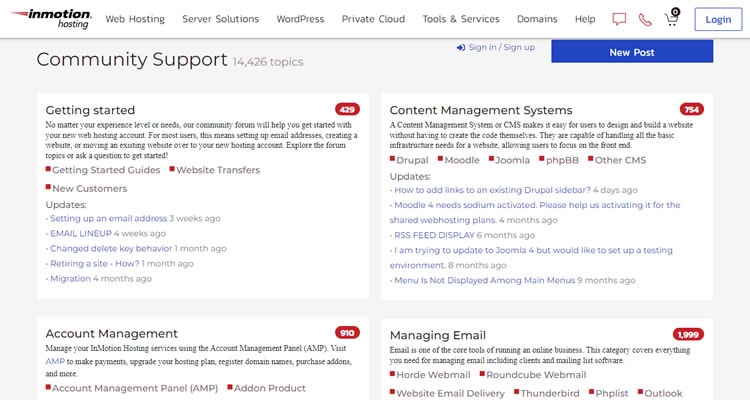Open the RSS FEED DISPLAY topic

(x=434, y=235)
